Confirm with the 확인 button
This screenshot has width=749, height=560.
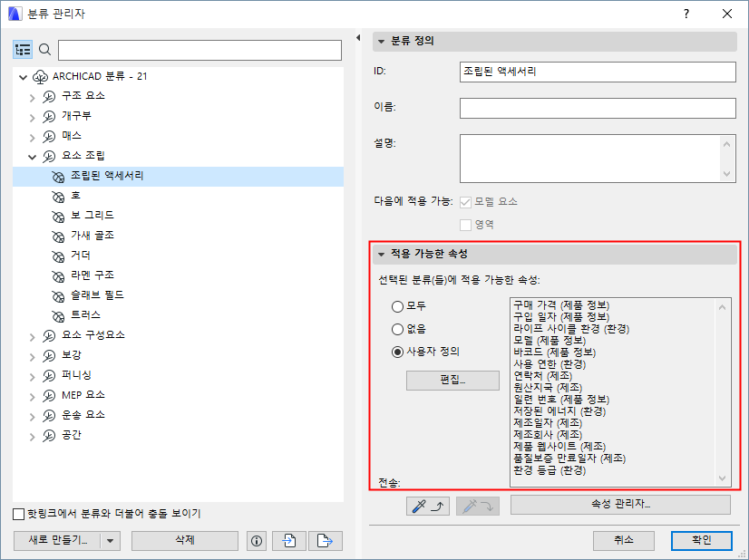click(x=702, y=541)
